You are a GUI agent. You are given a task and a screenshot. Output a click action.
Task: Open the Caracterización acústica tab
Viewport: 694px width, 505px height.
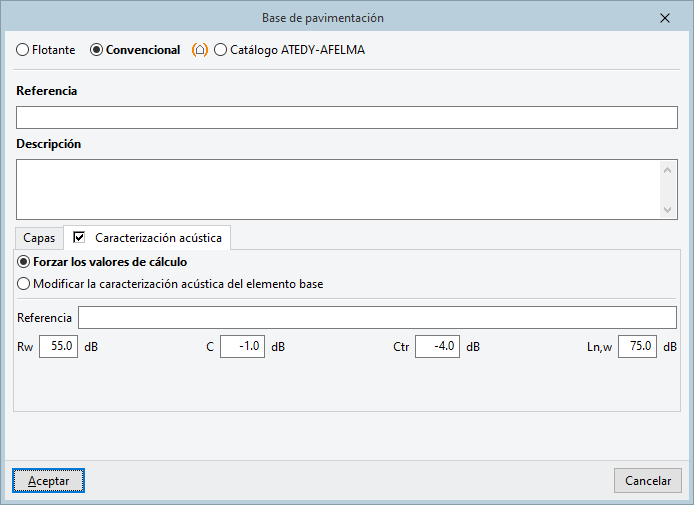point(158,239)
